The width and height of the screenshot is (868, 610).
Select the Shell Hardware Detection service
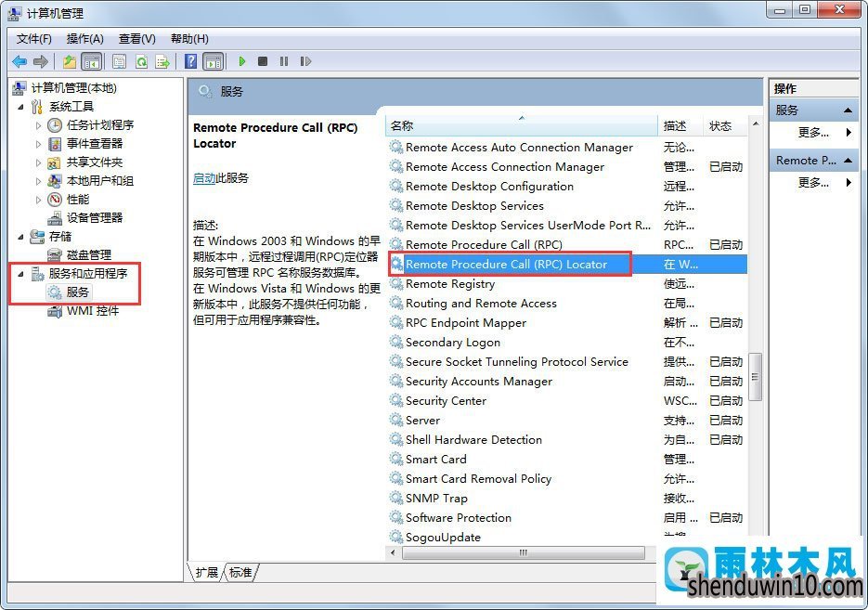[473, 440]
